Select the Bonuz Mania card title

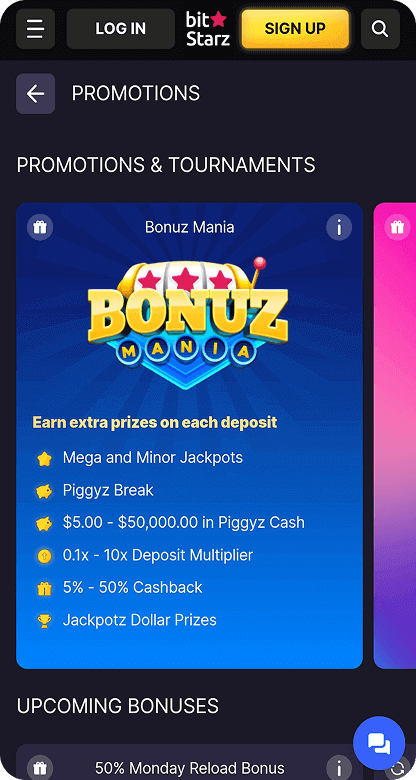[190, 227]
